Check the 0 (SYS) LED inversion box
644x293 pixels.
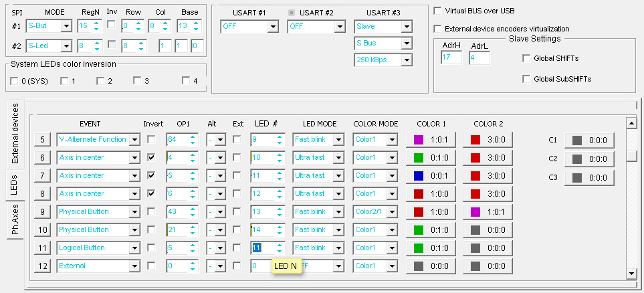click(x=15, y=81)
